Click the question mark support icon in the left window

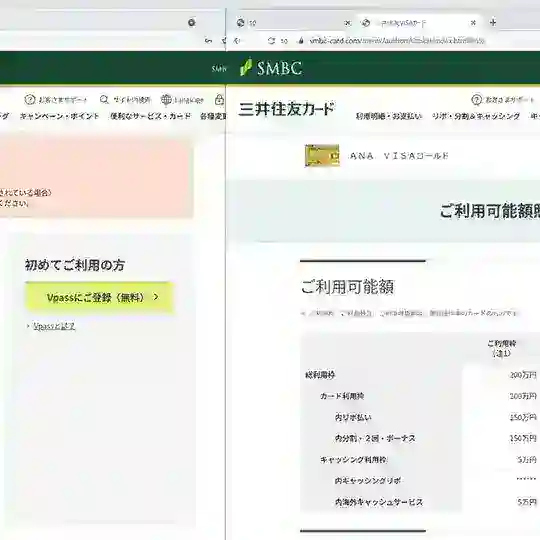pyautogui.click(x=30, y=100)
